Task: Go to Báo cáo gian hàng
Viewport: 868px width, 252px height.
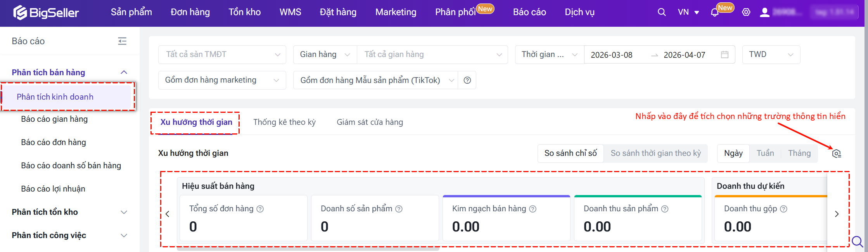Action: (x=54, y=119)
